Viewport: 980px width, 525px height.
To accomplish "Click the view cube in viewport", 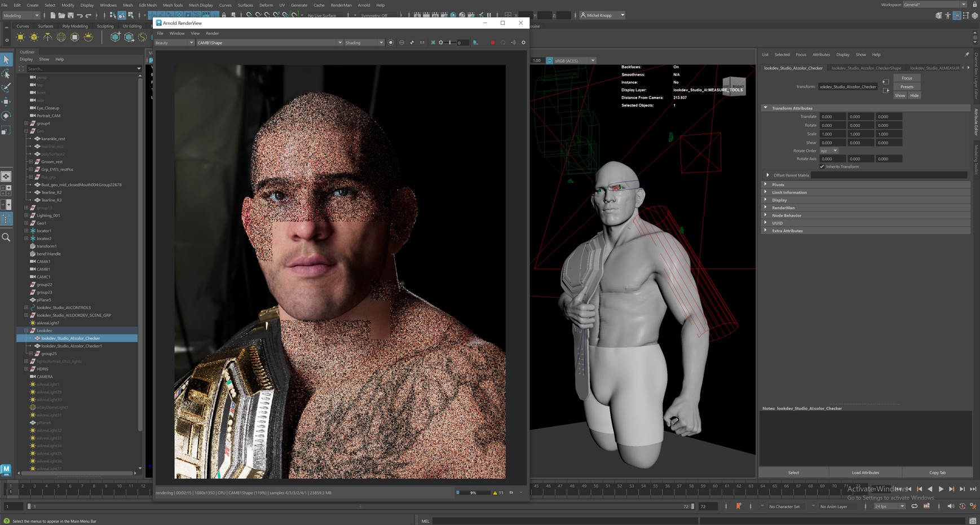I will [734, 86].
